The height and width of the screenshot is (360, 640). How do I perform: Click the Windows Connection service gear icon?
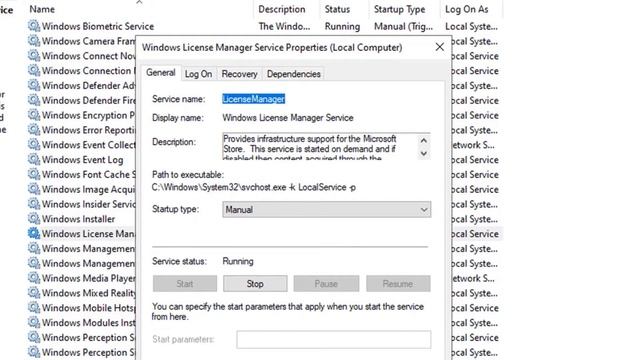pos(34,71)
